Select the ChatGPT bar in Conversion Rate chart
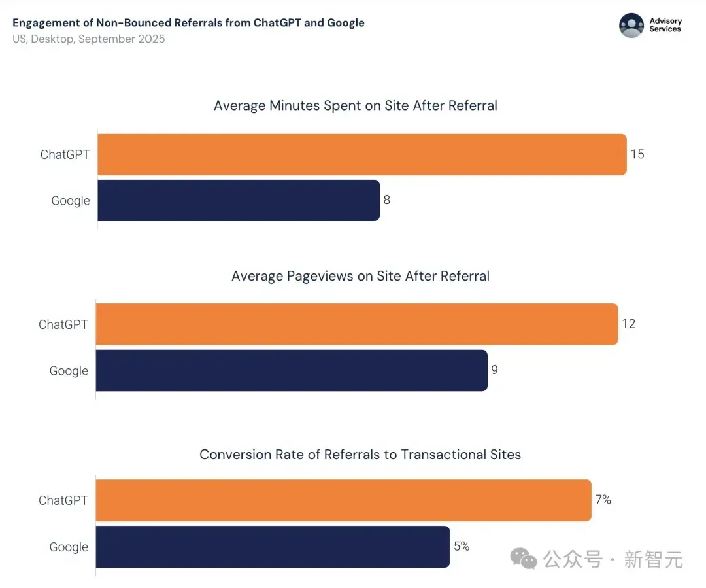Screen dimensions: 706x588 pyautogui.click(x=344, y=500)
